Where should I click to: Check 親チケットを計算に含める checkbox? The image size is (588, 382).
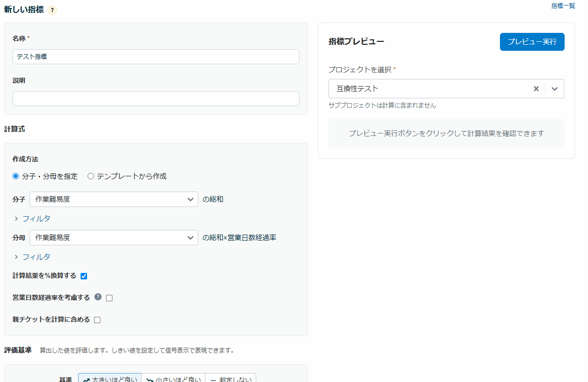[98, 320]
